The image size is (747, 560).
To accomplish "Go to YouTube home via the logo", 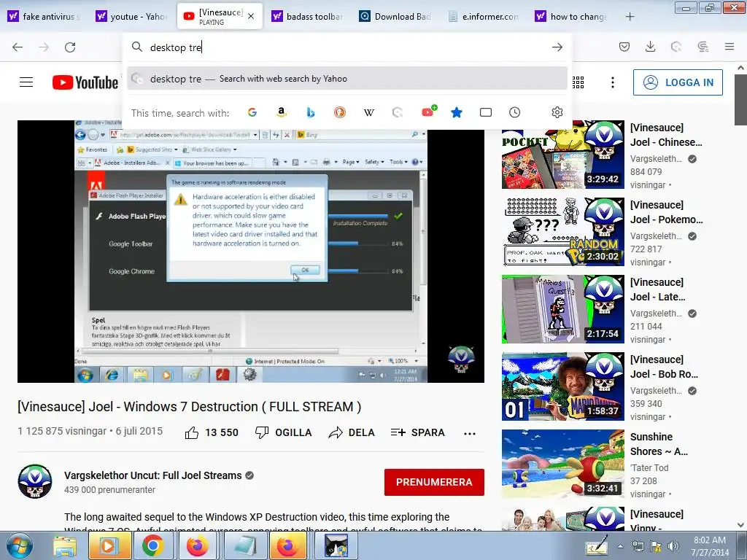I will [85, 82].
